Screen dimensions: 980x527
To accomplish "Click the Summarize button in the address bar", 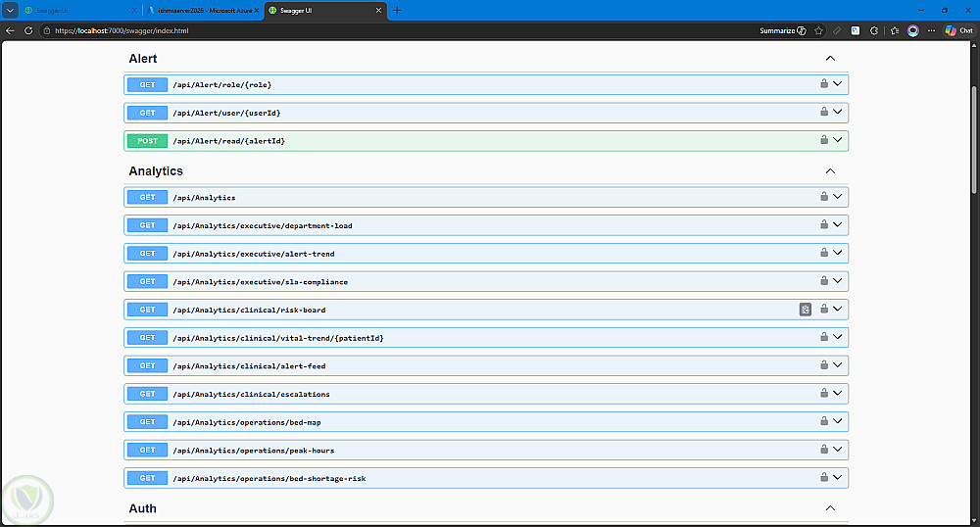I will tap(782, 30).
